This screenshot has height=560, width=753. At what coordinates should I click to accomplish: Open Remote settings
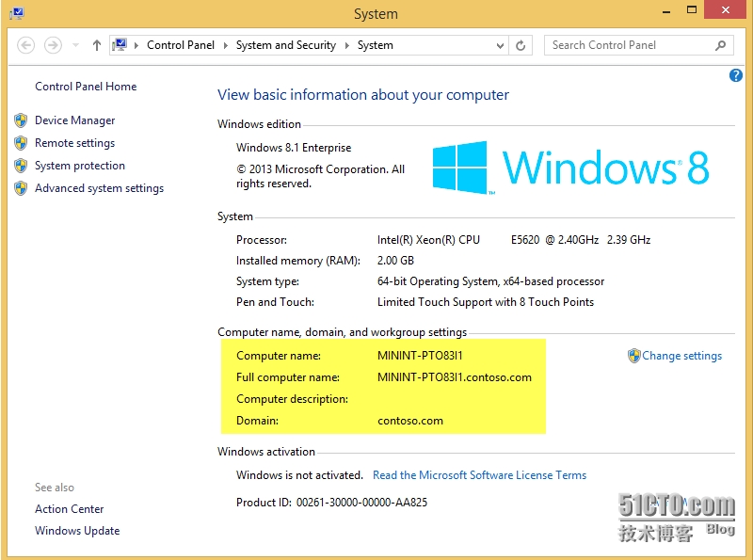(x=75, y=143)
